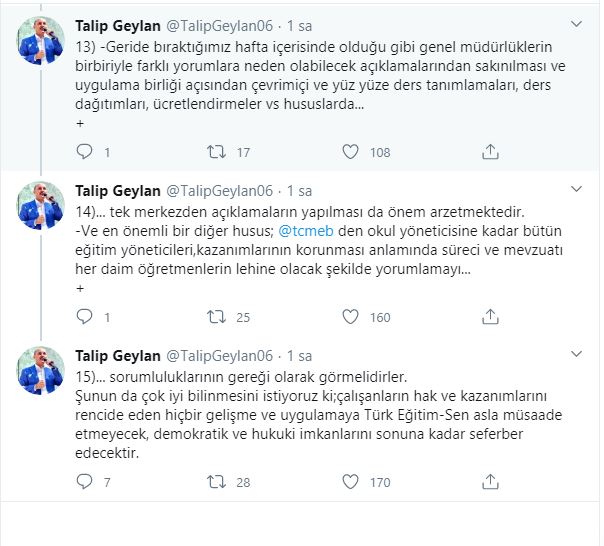Reply to tweet 14 mentioning @tcmeb
The image size is (604, 546).
point(85,318)
